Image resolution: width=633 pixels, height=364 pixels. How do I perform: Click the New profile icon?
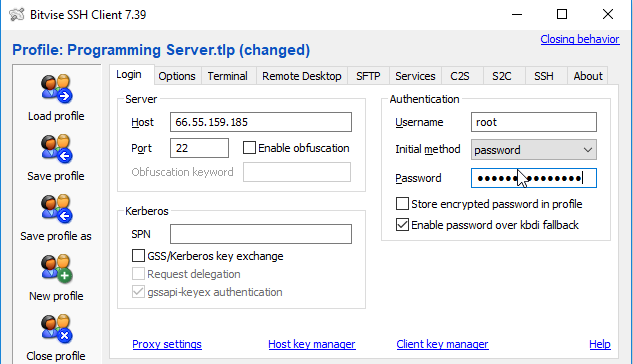[x=56, y=268]
